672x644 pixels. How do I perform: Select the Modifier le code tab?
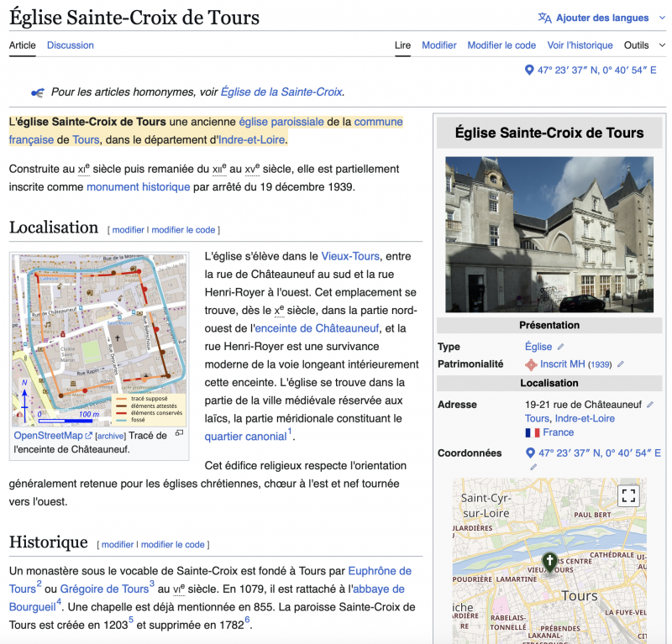(x=501, y=45)
